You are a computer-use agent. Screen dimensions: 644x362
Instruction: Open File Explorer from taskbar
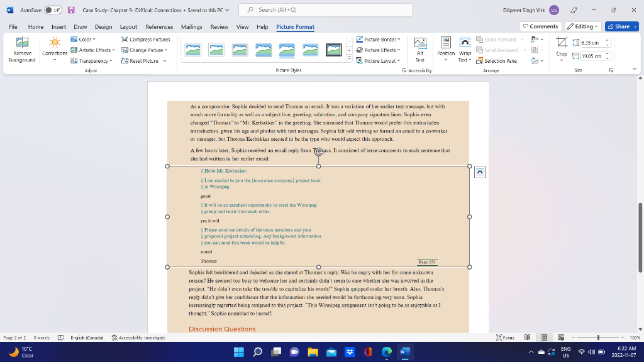tap(313, 352)
